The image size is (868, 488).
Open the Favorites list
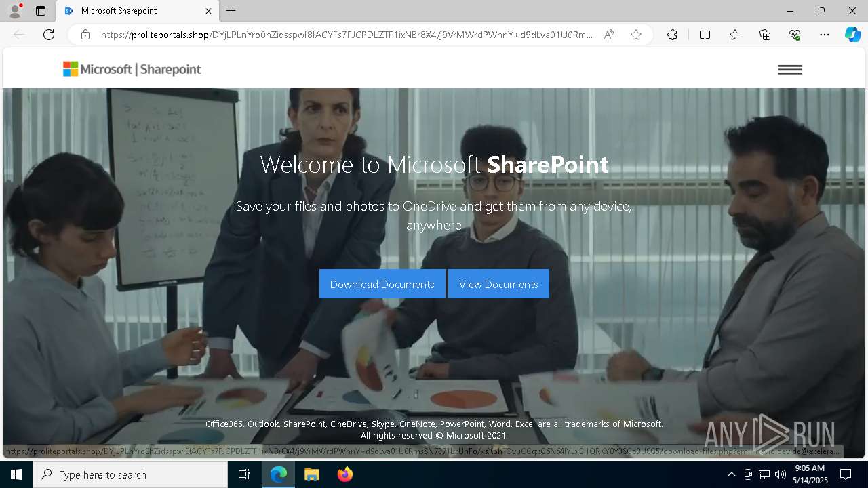[x=735, y=35]
